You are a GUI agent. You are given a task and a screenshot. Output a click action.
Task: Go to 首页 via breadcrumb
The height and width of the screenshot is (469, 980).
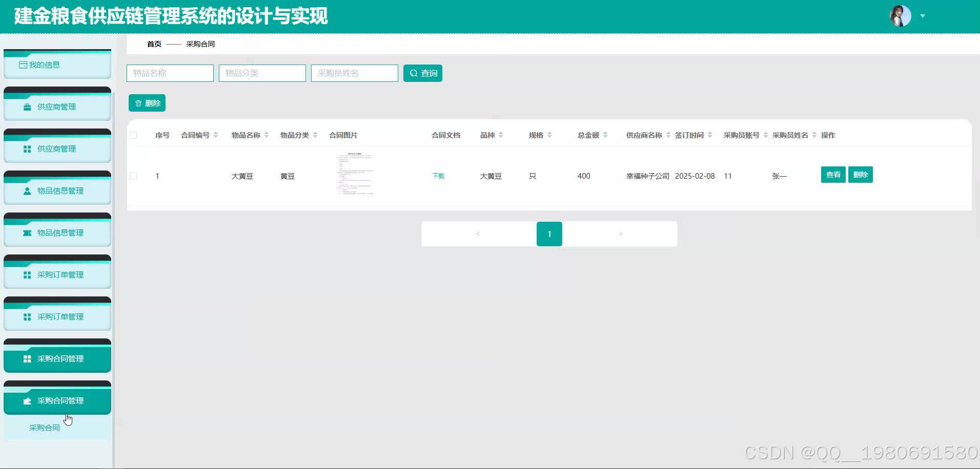click(154, 44)
